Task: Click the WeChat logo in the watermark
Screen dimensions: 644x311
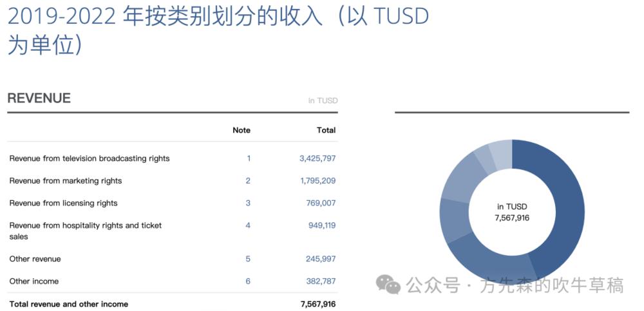Action: coord(388,283)
